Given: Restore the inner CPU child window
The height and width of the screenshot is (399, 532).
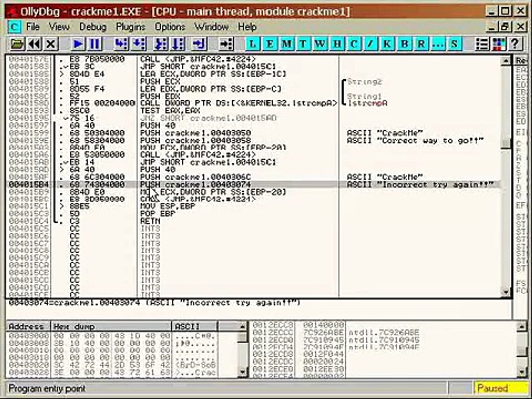Looking at the screenshot, I should coord(505,27).
